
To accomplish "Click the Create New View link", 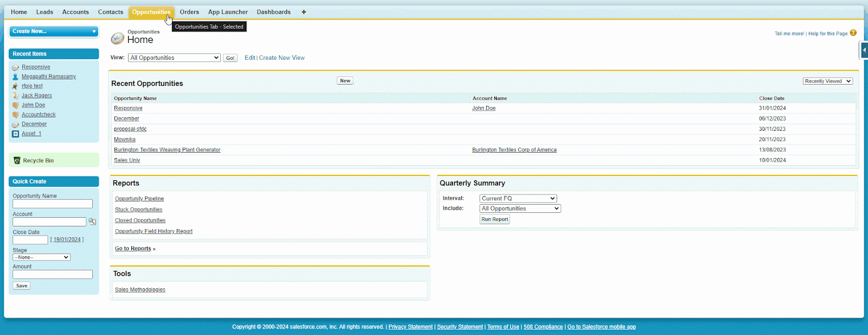I will (282, 58).
